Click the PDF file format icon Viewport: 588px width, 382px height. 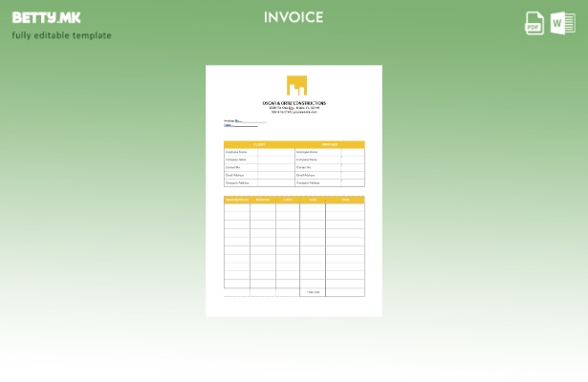534,23
